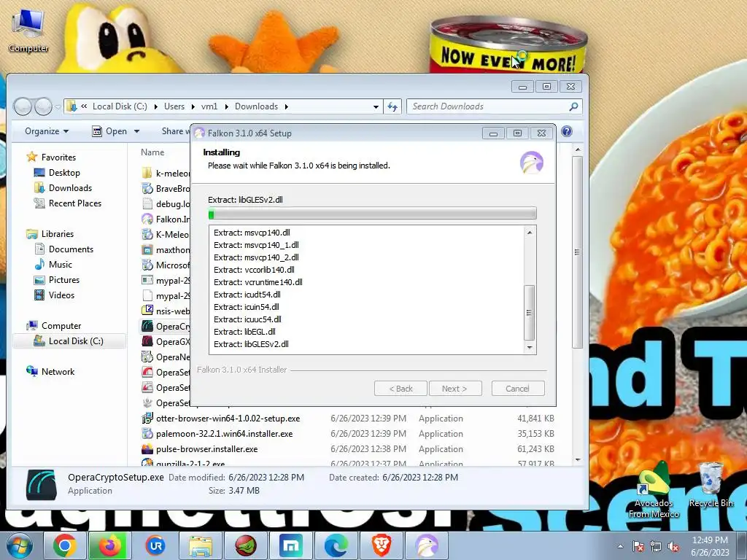
Task: Click the muted volume tray icon
Action: [673, 546]
